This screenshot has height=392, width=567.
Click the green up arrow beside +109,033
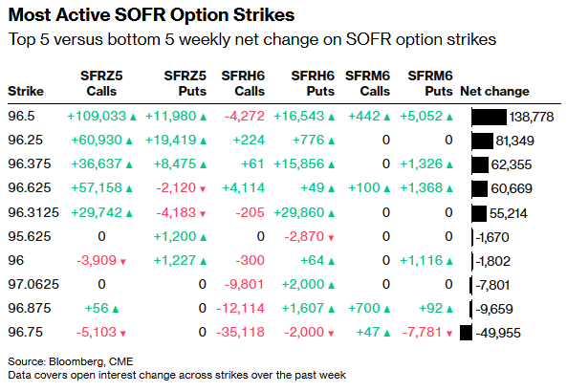coord(133,118)
